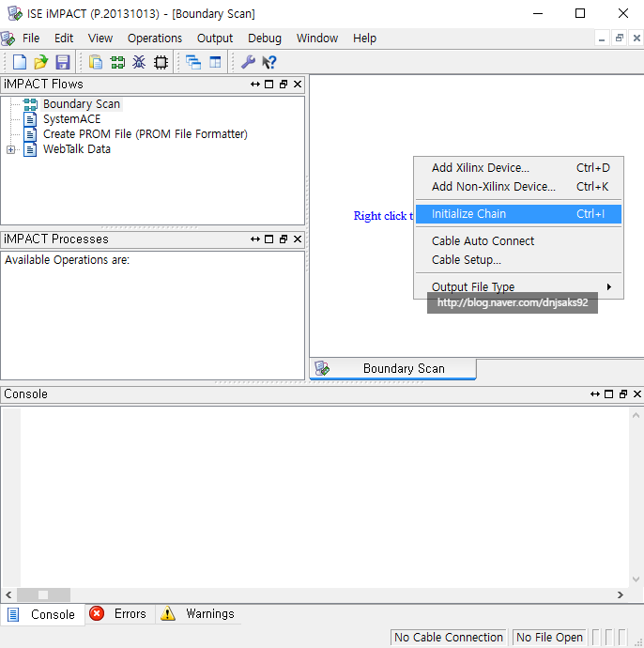Open the Window menu
This screenshot has height=648, width=644.
pyautogui.click(x=316, y=39)
